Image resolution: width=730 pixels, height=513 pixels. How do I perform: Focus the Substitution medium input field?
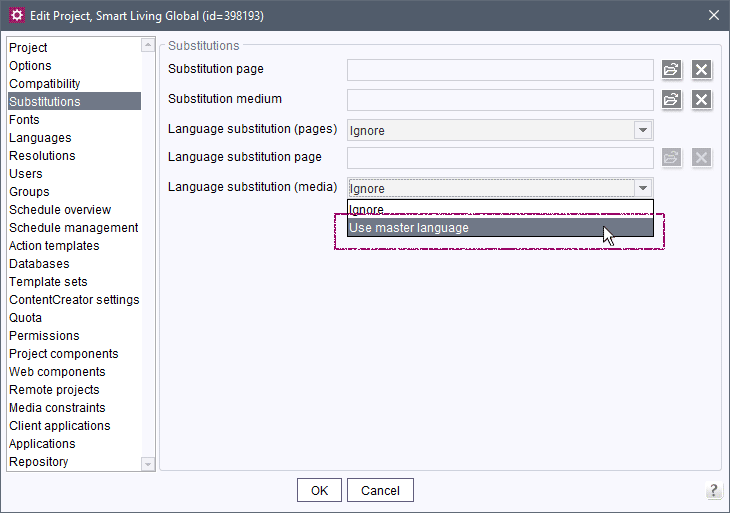(500, 100)
